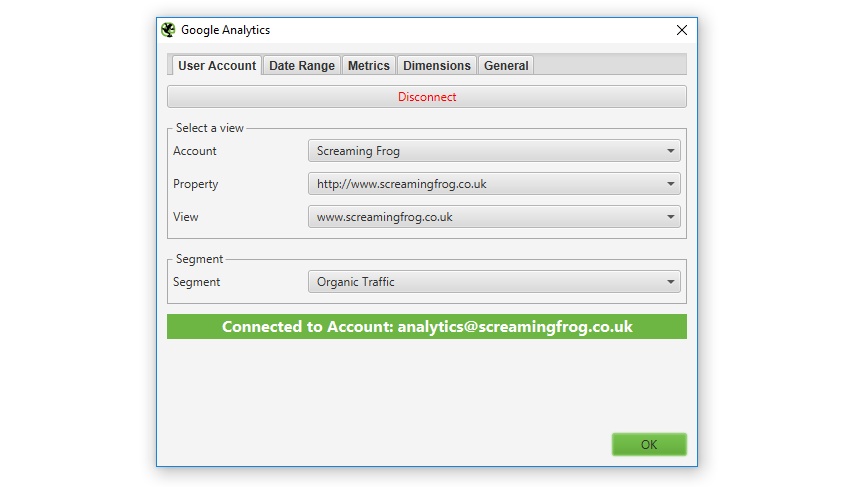Open the Date Range tab

coord(302,66)
